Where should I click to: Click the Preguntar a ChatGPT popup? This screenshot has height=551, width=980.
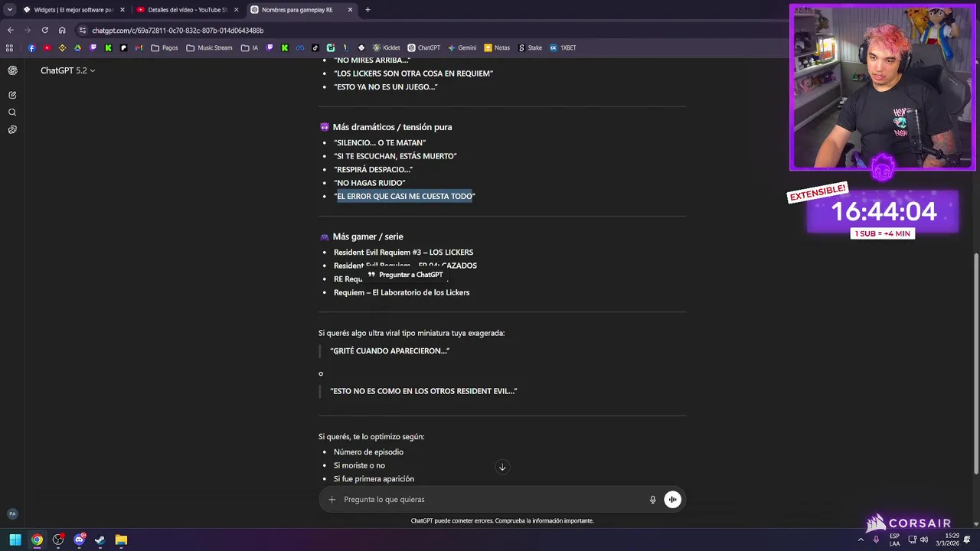pyautogui.click(x=405, y=275)
